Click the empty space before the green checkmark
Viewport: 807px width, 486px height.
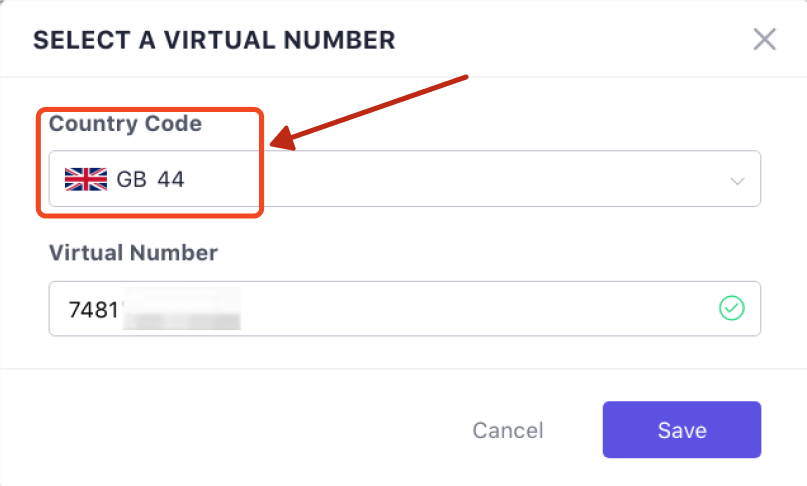pyautogui.click(x=600, y=308)
